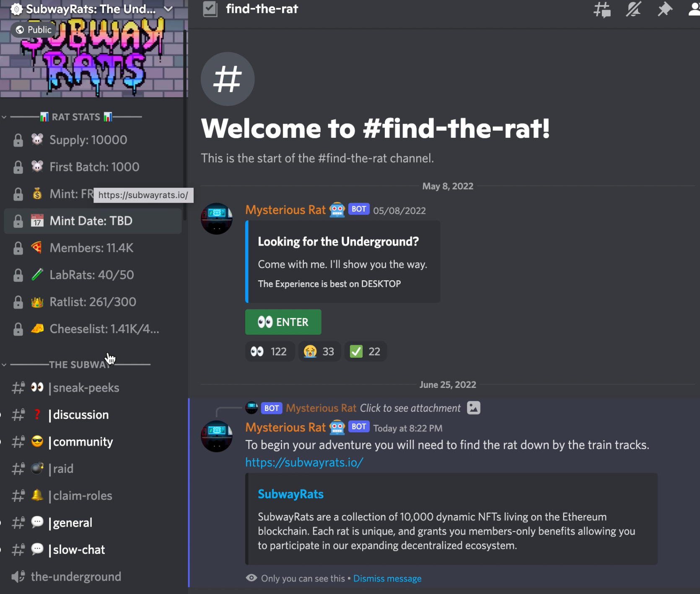Click the lock icon on Mint Date: TBD
Image resolution: width=700 pixels, height=594 pixels.
coord(18,221)
